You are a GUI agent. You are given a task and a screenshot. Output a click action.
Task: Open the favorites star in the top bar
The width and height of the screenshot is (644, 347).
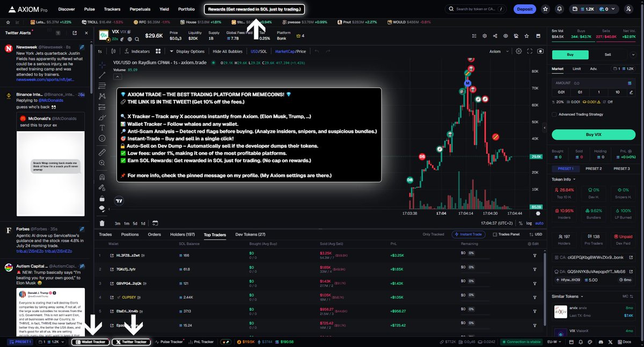(545, 9)
